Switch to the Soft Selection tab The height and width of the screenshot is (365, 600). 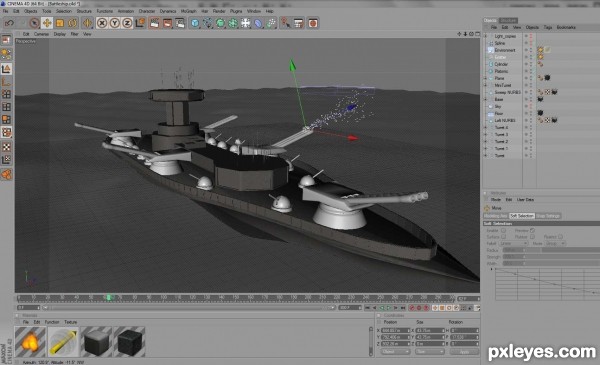coord(522,216)
